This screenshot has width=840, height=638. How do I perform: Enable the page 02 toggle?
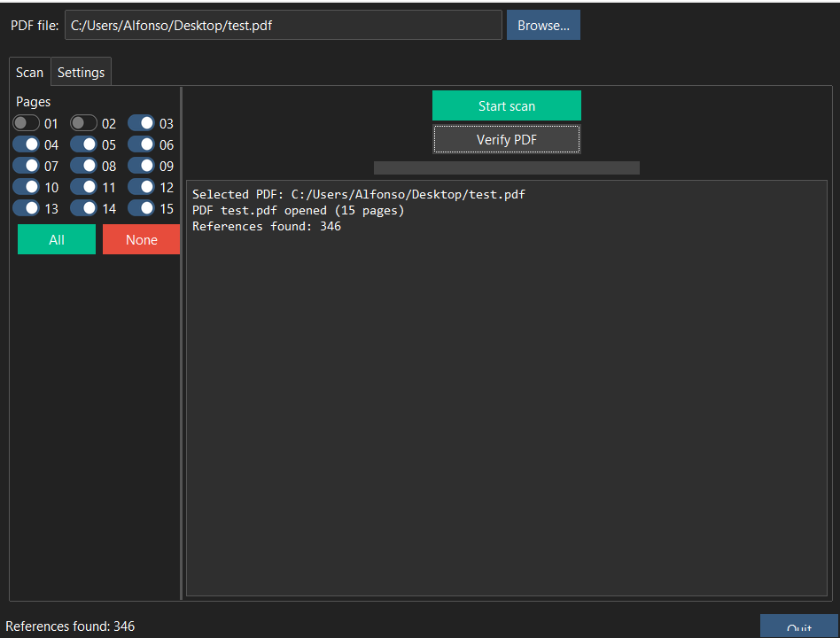[x=83, y=124]
